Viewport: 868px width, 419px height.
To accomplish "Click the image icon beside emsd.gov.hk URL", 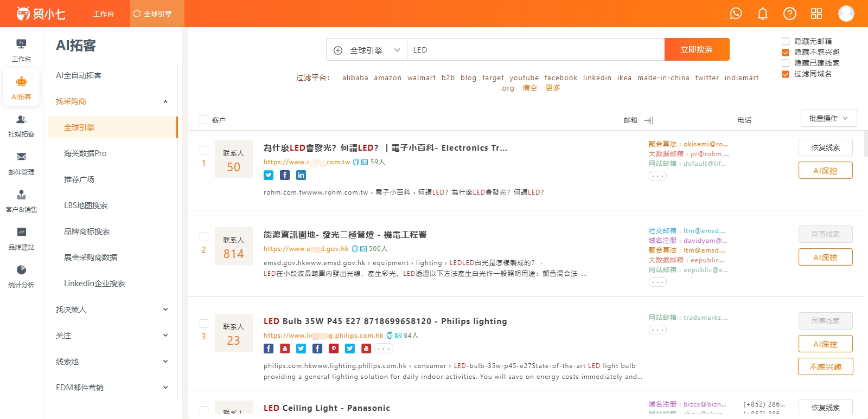I will click(363, 249).
